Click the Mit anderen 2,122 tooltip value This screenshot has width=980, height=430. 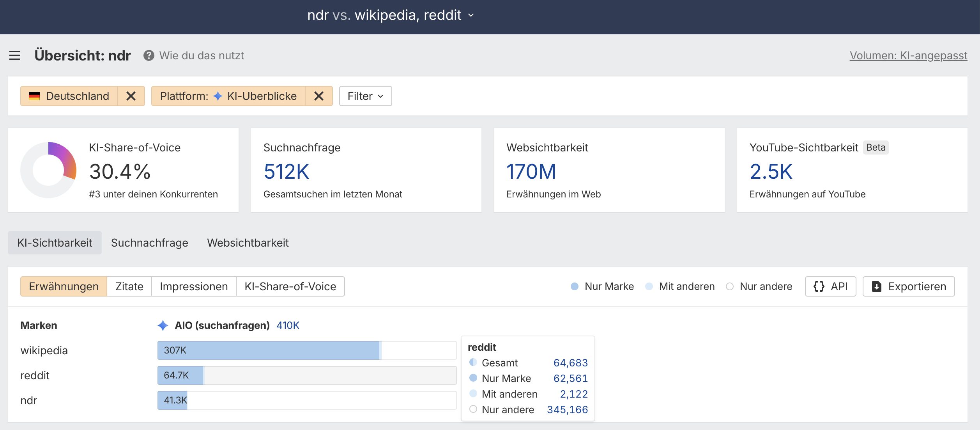pos(574,394)
